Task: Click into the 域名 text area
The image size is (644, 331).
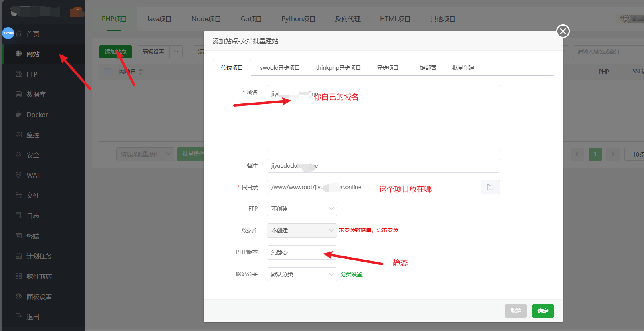Action: click(x=383, y=118)
